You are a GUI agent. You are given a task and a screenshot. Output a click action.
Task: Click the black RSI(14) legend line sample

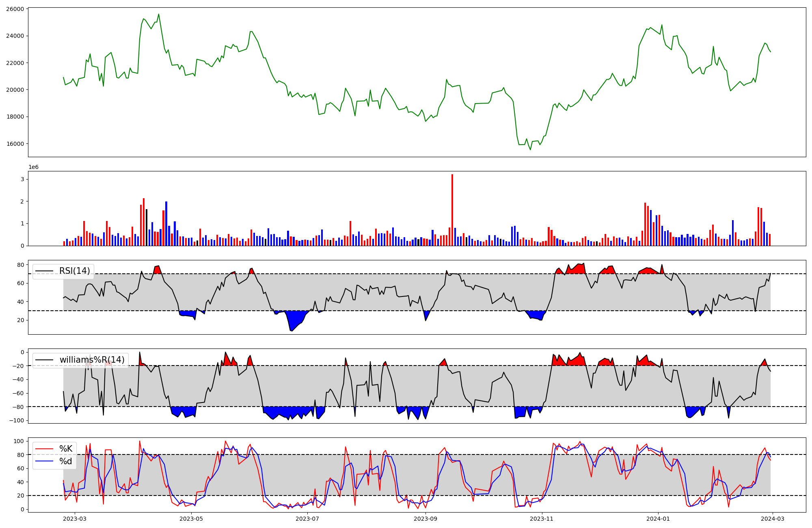click(44, 271)
